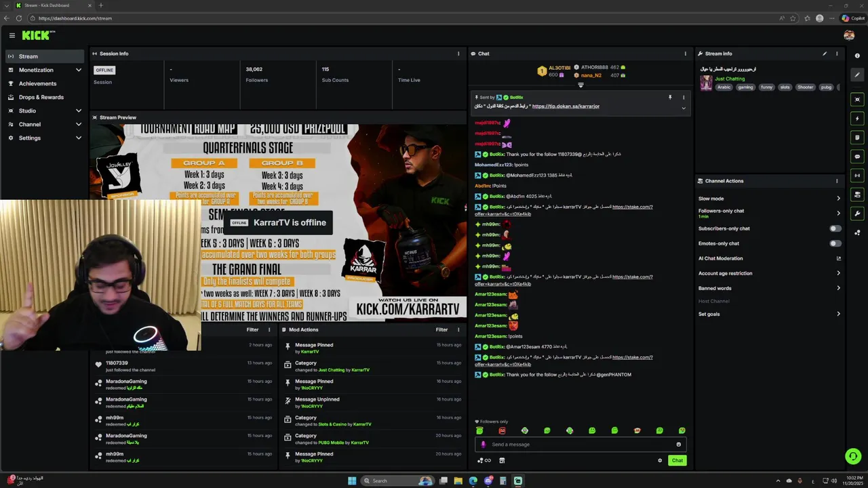Click the broadcast signal icon in the right rail
This screenshot has width=868, height=488.
click(x=857, y=176)
